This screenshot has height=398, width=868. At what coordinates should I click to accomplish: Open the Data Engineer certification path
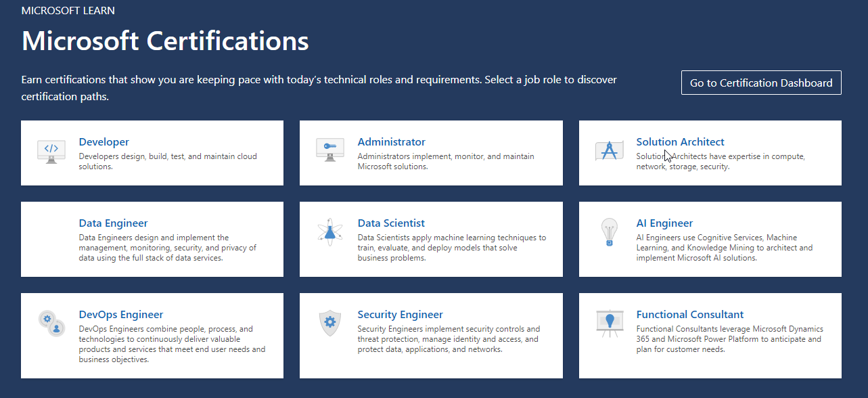(x=113, y=223)
